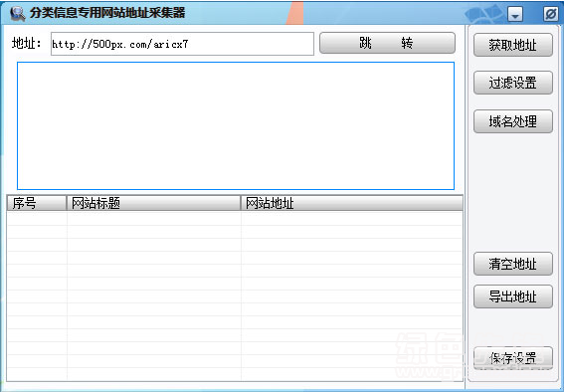
Task: Sort by the 序号 column header
Action: pos(37,203)
